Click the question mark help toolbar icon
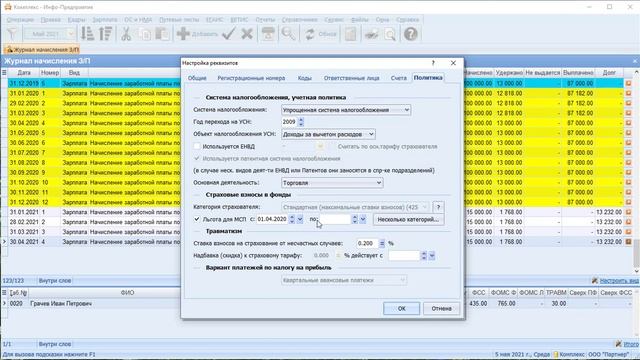The height and width of the screenshot is (360, 640). tap(411, 34)
